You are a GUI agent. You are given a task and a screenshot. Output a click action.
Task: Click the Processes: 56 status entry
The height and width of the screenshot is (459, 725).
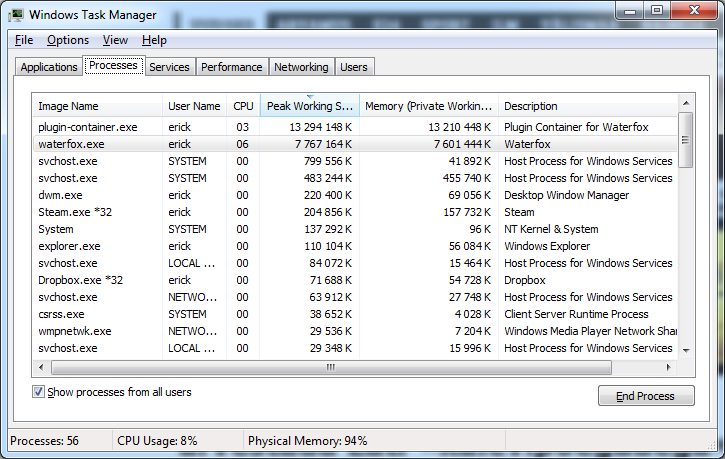[44, 441]
